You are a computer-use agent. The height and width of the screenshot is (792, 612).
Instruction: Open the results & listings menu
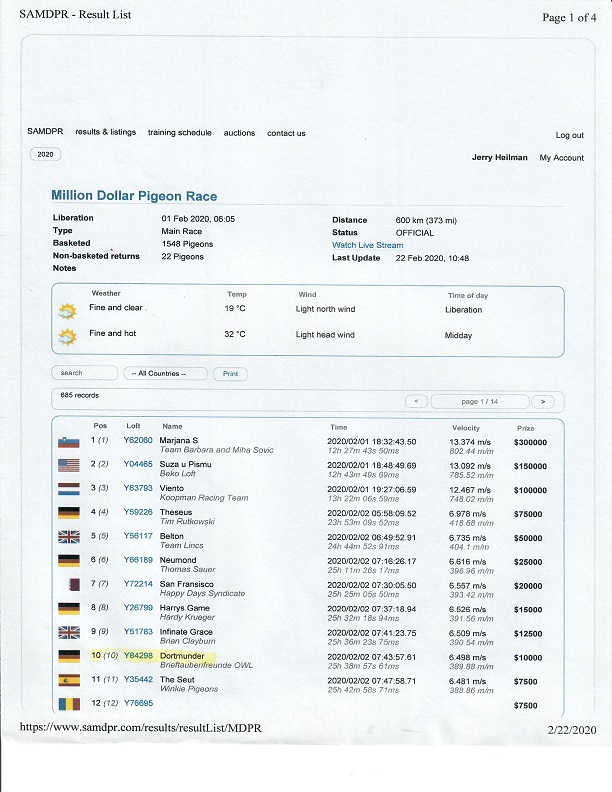pyautogui.click(x=105, y=133)
